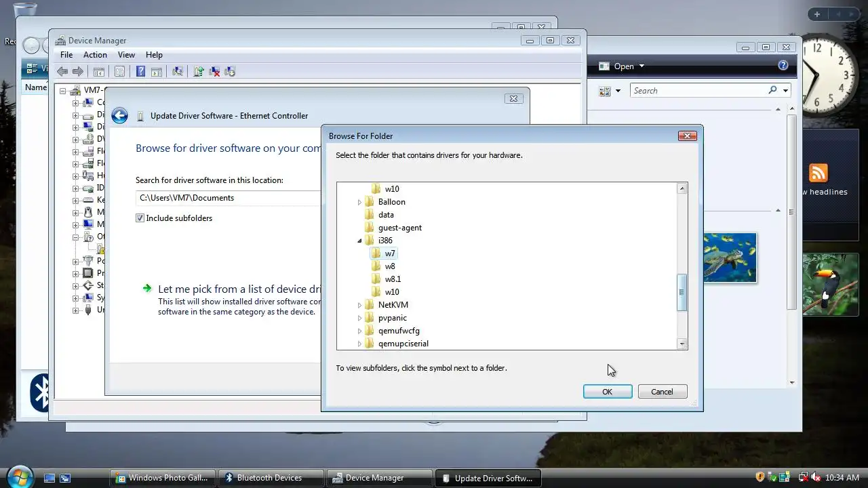Open the Help menu in Device Manager
Image resolution: width=868 pixels, height=488 pixels.
click(154, 55)
